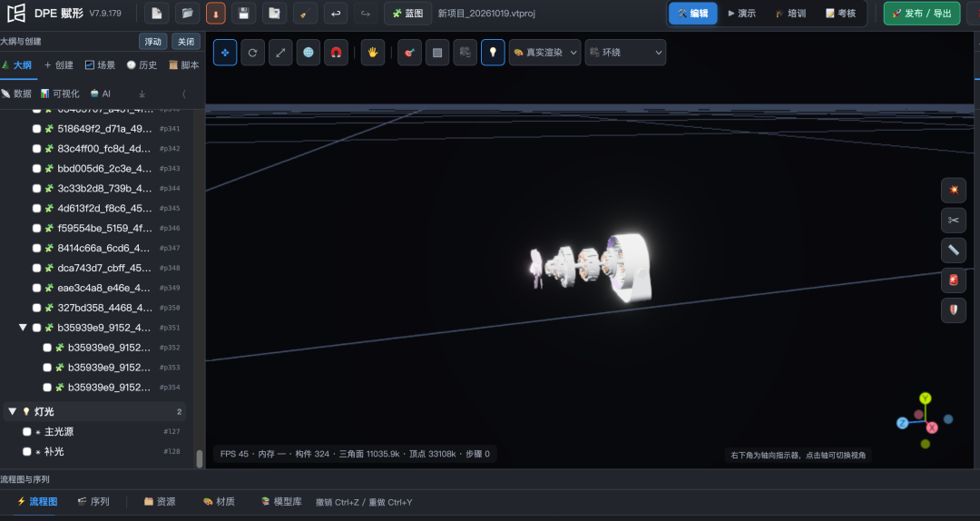This screenshot has height=521, width=980.
Task: Check the 补光 light checkbox
Action: (27, 452)
